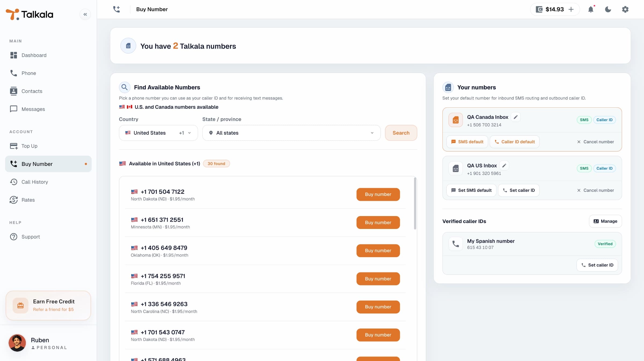This screenshot has width=644, height=361.
Task: Click the Messages chat bubble icon
Action: coord(14,109)
